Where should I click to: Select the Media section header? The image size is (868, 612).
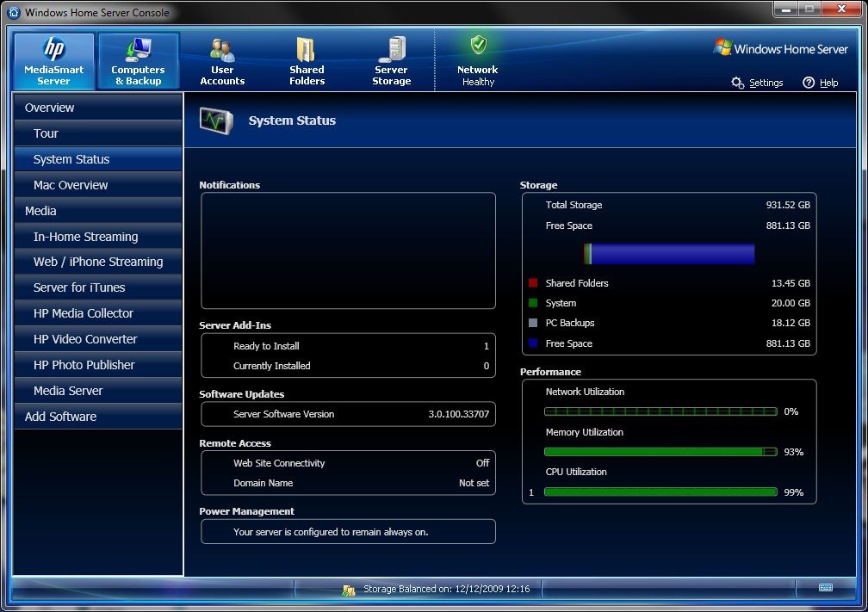[98, 211]
